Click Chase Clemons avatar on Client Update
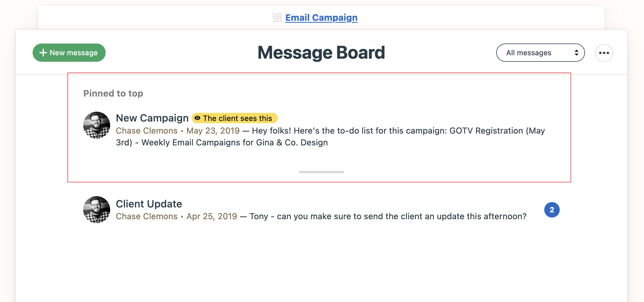Image resolution: width=644 pixels, height=302 pixels. point(97,210)
